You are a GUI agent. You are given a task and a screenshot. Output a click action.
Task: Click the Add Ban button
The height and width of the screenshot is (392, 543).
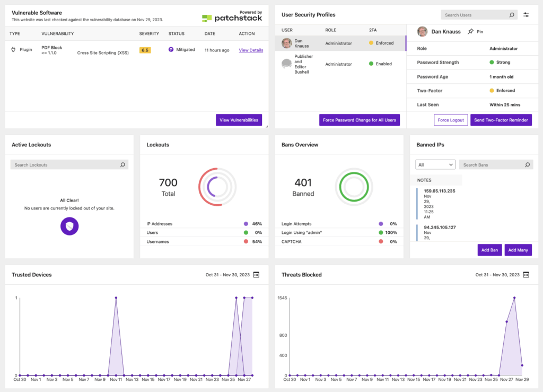[489, 250]
